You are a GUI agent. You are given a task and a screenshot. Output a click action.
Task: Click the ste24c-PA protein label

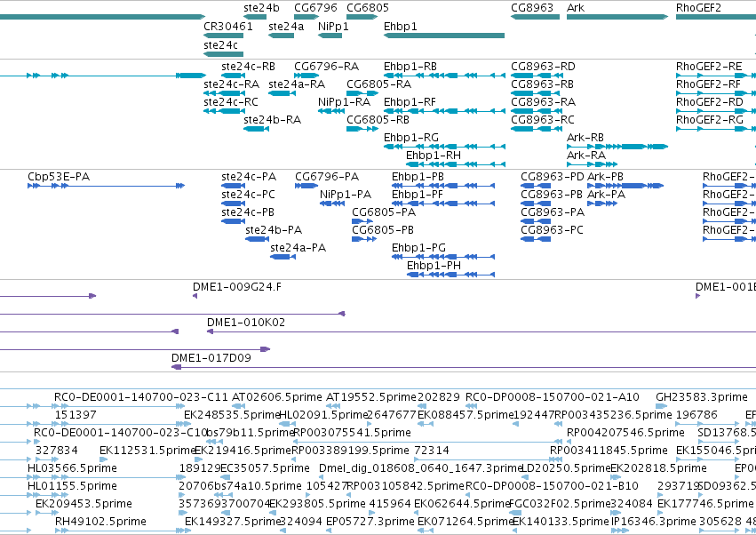[x=249, y=177]
